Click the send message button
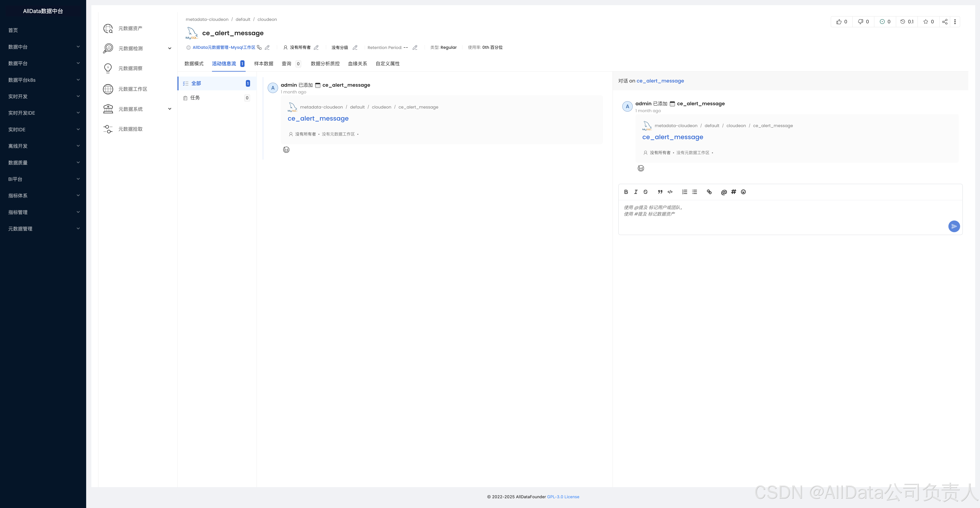The image size is (980, 508). pyautogui.click(x=954, y=226)
